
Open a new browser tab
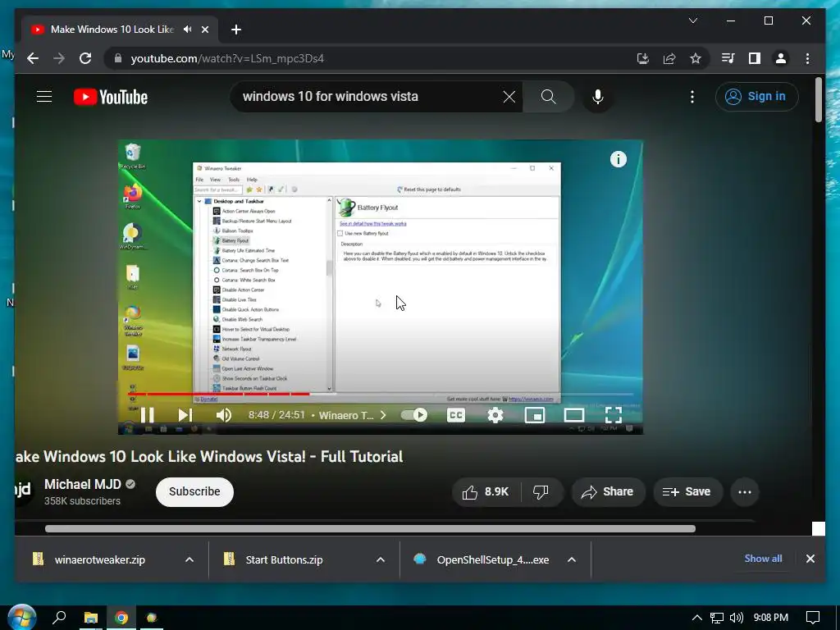click(x=235, y=30)
